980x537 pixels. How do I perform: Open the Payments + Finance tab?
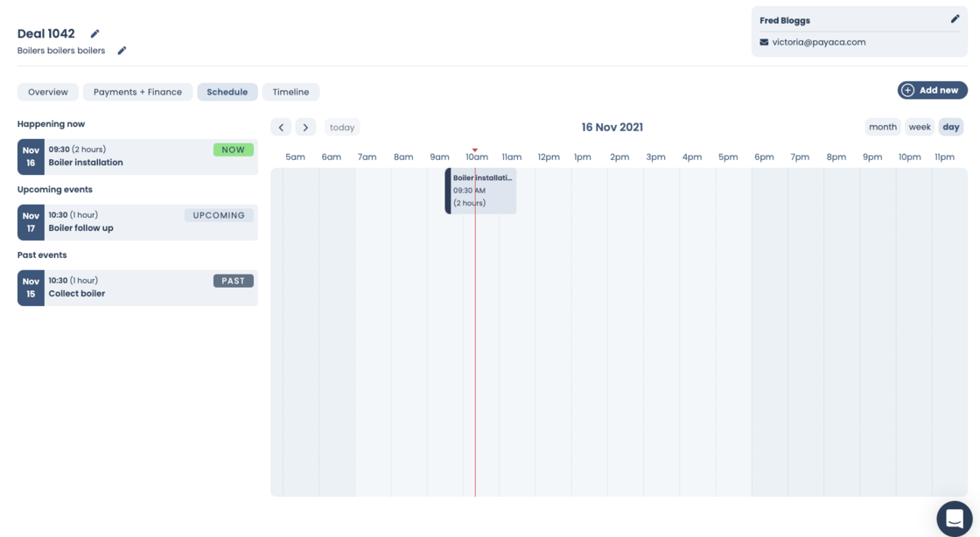click(137, 92)
